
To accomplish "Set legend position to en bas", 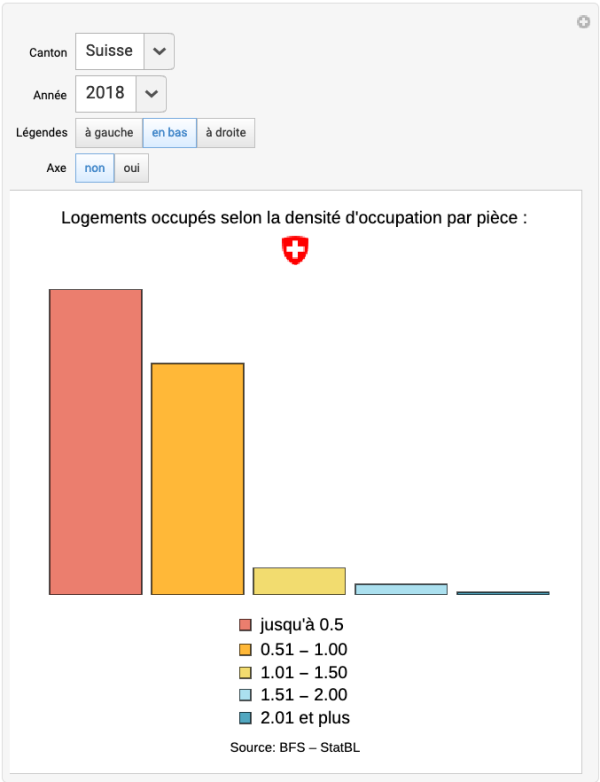I will pyautogui.click(x=169, y=133).
